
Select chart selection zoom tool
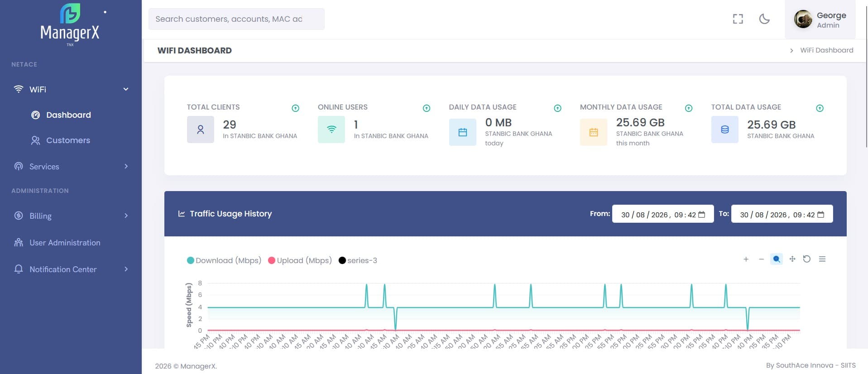click(777, 259)
